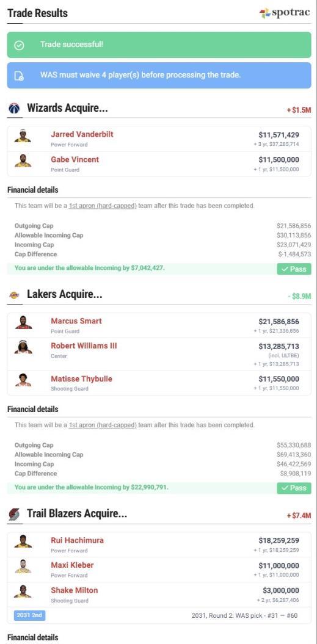317x644 pixels.
Task: Click Rui Hachimura's headshot thumbnail
Action: pyautogui.click(x=23, y=541)
